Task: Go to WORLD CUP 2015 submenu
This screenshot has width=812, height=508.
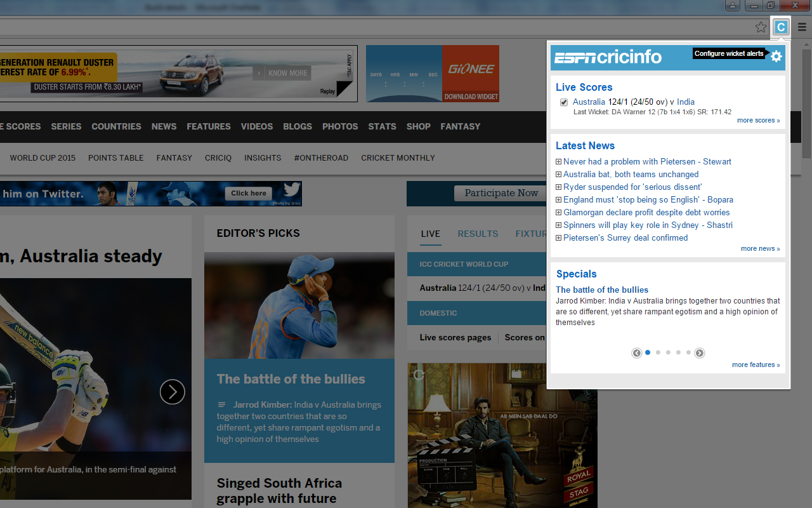Action: click(43, 158)
